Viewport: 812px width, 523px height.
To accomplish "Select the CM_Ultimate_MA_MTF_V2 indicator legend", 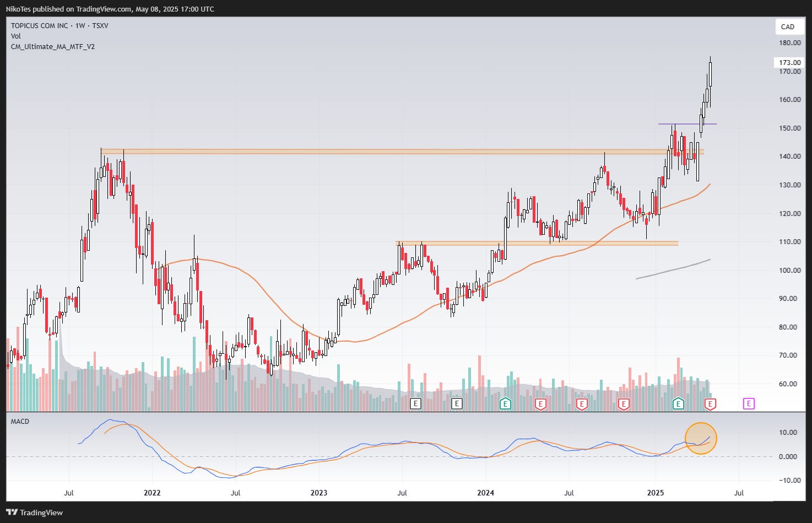I will (x=53, y=47).
